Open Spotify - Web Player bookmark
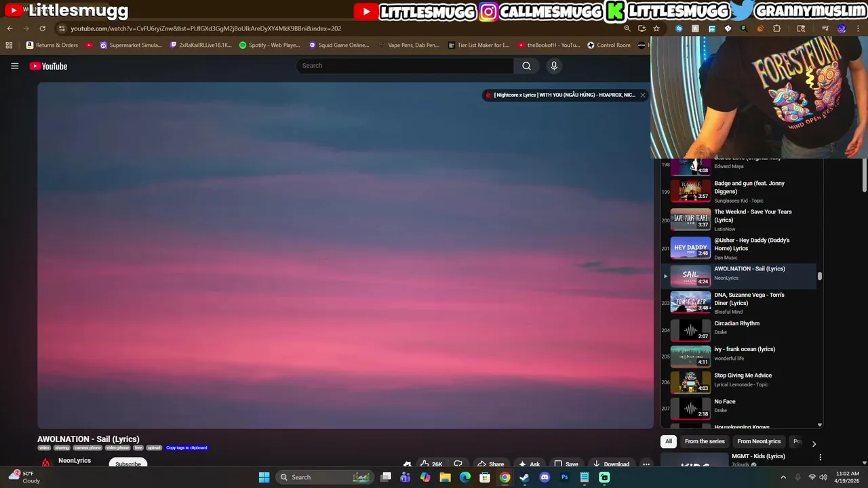This screenshot has height=488, width=868. pos(269,45)
